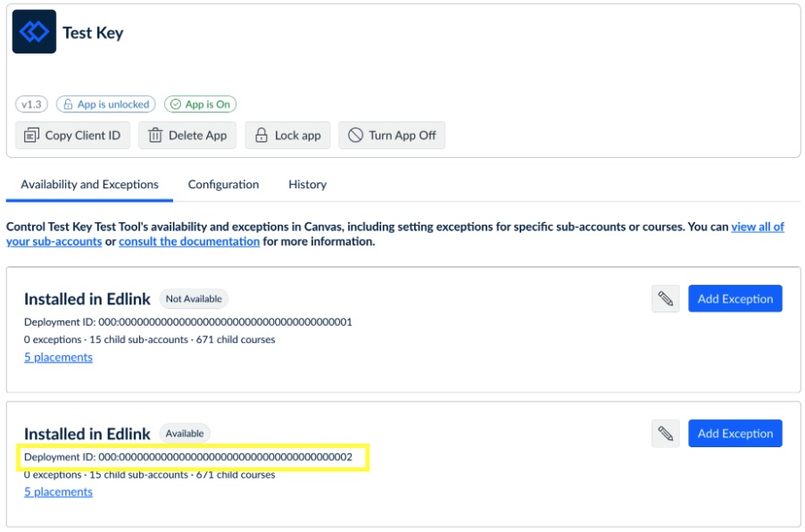Edit the Available deployment with pencil icon

pos(666,434)
